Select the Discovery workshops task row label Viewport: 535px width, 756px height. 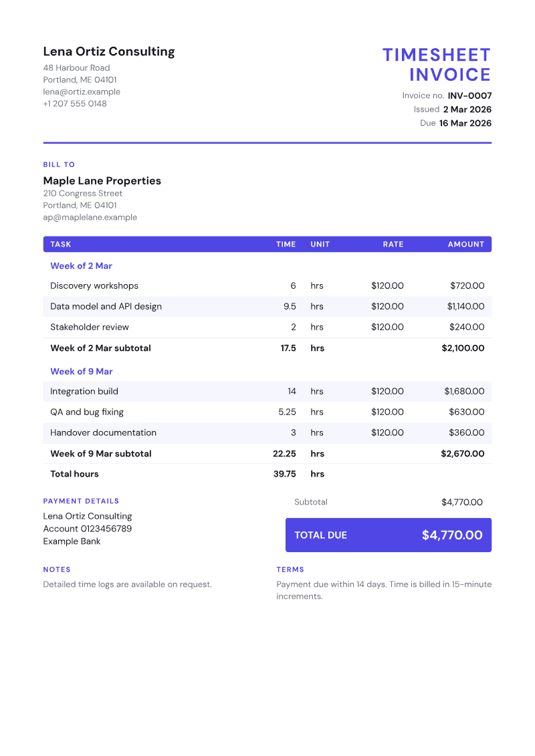(x=94, y=286)
